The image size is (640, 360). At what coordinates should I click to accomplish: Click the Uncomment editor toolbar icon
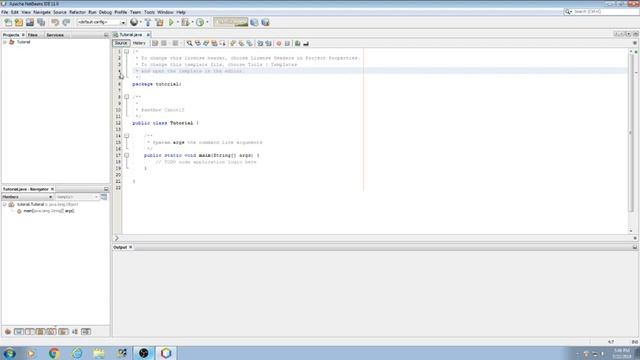[x=306, y=43]
